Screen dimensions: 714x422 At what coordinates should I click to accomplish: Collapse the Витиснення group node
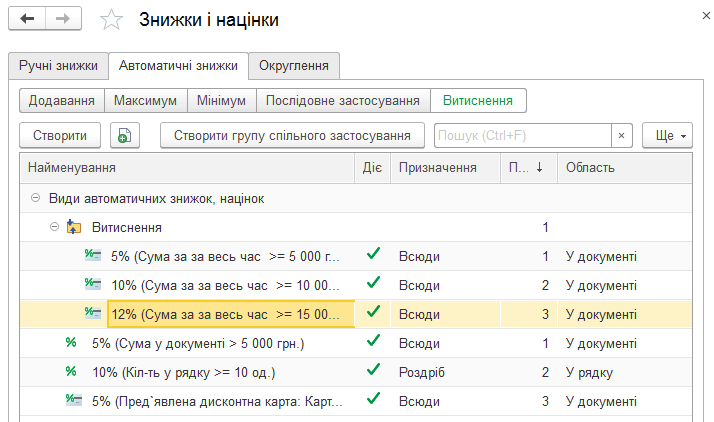pos(54,227)
